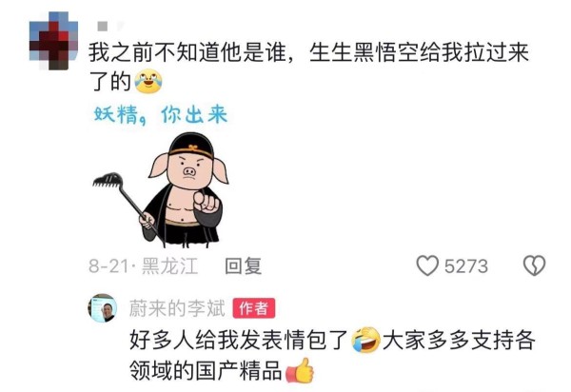
Task: Click the 8-21 comment date
Action: click(108, 266)
